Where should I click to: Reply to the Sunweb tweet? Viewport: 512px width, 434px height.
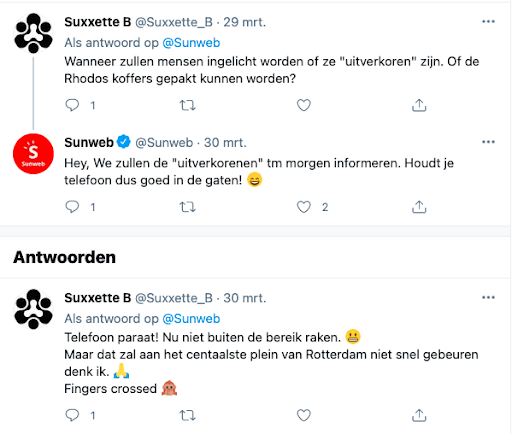coord(72,207)
